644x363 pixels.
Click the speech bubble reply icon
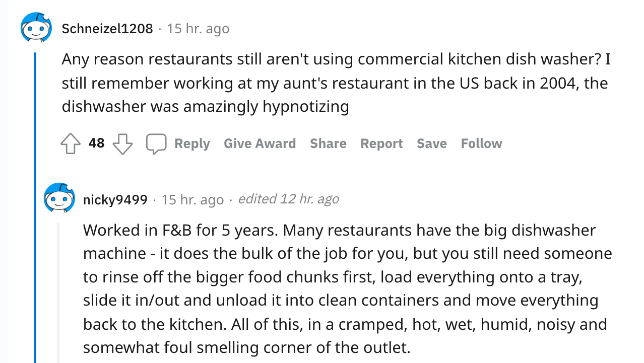point(156,144)
